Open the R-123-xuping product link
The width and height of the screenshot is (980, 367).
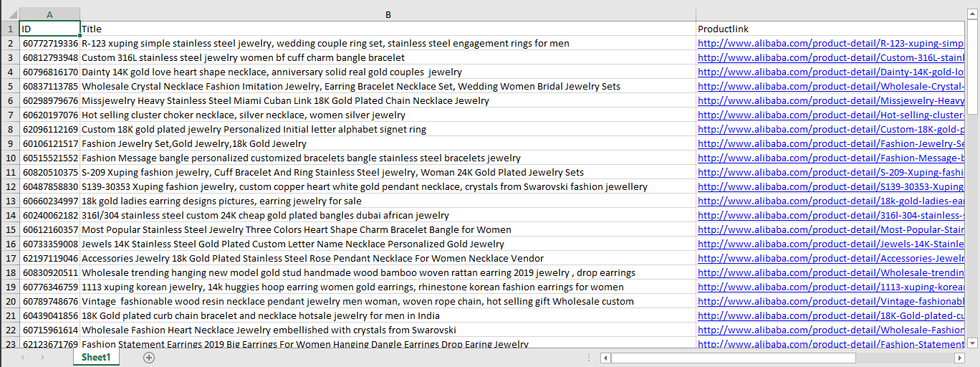831,43
